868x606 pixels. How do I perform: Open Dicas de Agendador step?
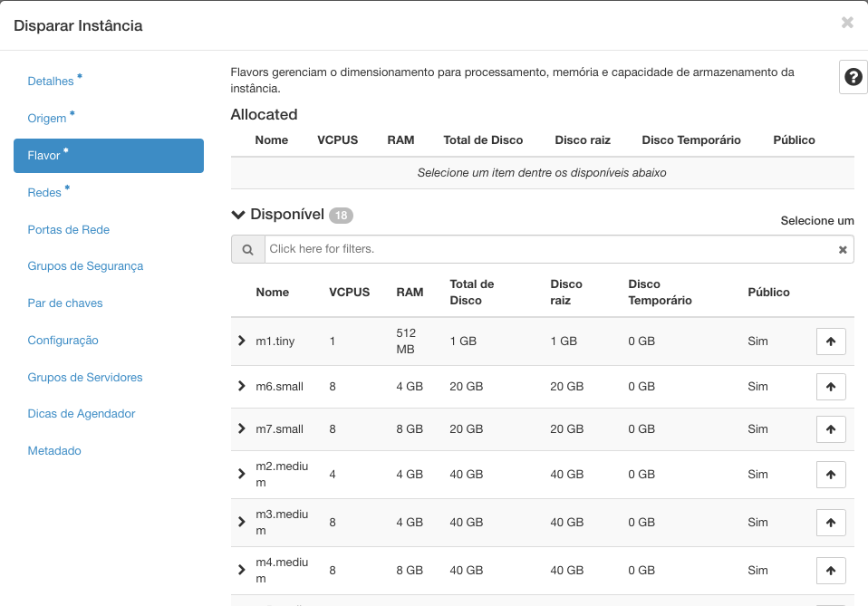pos(82,414)
